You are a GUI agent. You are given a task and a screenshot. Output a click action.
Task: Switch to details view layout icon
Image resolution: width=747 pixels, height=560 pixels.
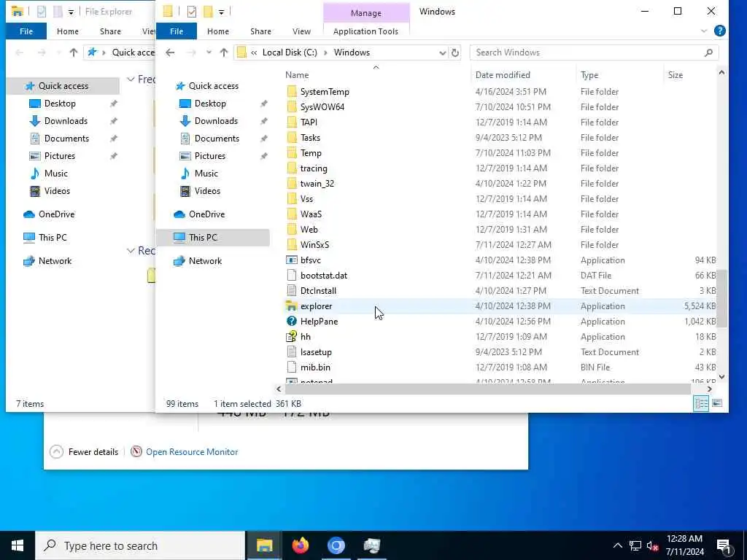pyautogui.click(x=701, y=403)
